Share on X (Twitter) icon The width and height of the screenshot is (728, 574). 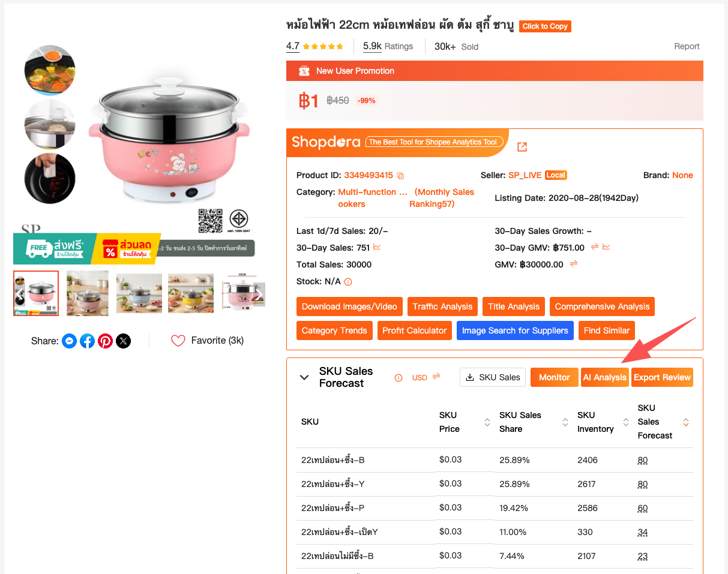click(123, 341)
